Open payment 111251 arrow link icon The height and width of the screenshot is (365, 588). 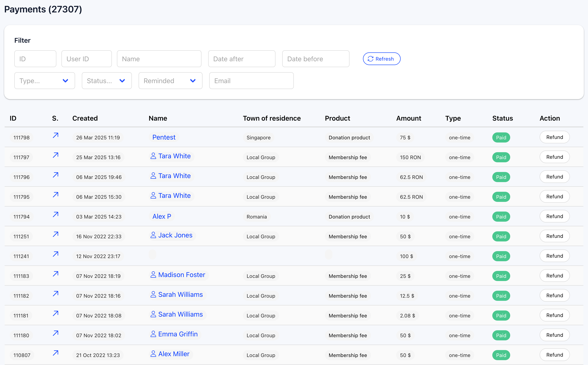[56, 234]
